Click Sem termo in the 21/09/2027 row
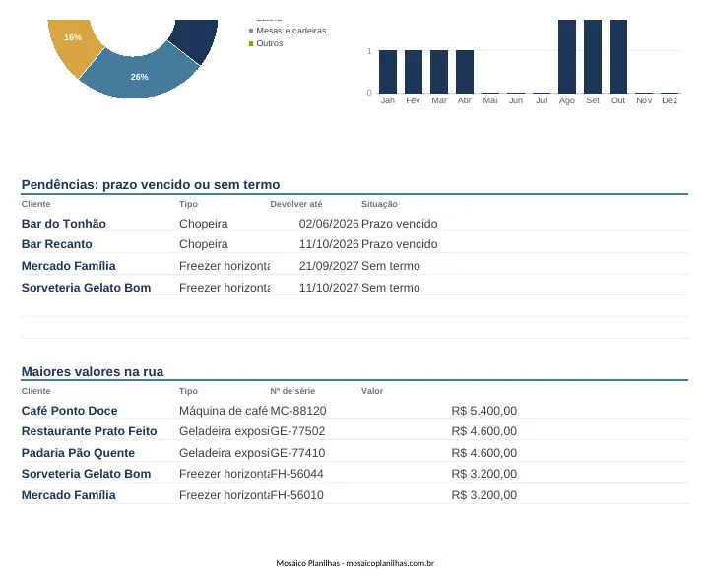This screenshot has height=588, width=708. [x=391, y=266]
